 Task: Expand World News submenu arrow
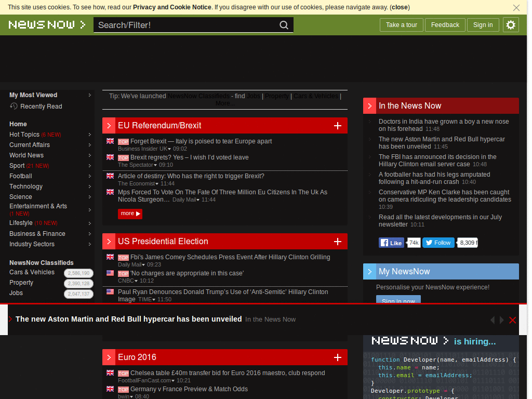[x=89, y=155]
